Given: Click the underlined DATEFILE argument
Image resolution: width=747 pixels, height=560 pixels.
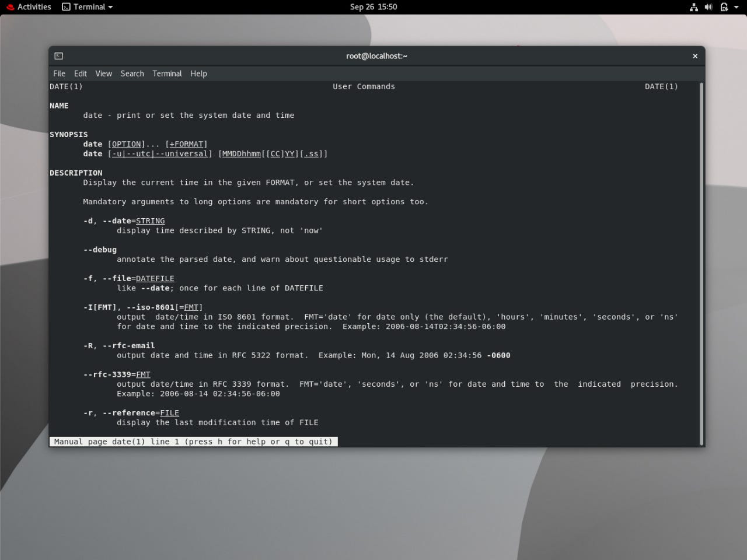Looking at the screenshot, I should 155,279.
